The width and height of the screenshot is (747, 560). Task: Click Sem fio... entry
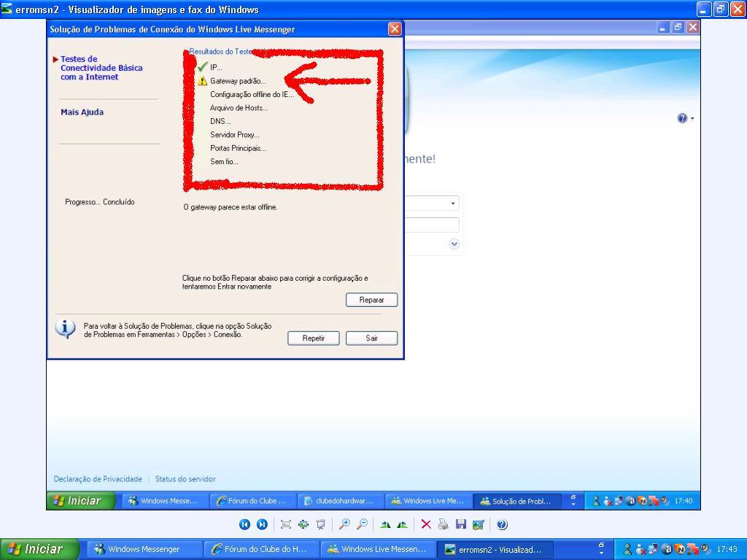(224, 161)
